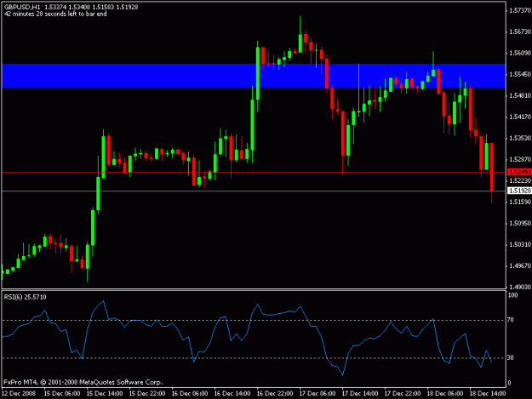Click the 1.52870 price axis label
Image resolution: width=532 pixels, height=399 pixels.
pos(520,159)
